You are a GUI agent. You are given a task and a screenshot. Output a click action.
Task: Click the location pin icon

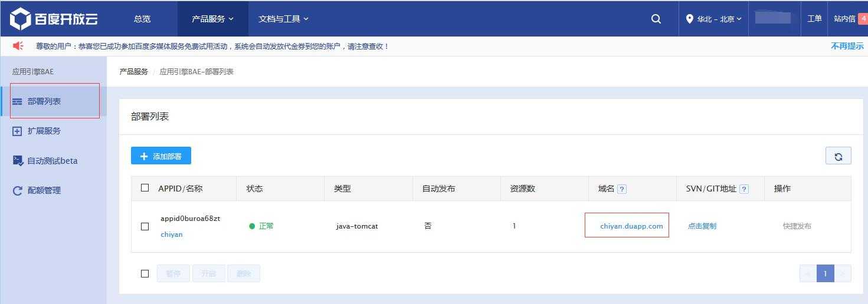(689, 19)
